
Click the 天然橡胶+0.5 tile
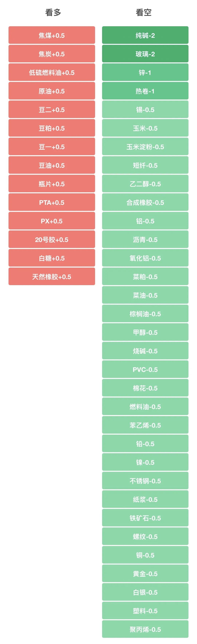pos(52,277)
